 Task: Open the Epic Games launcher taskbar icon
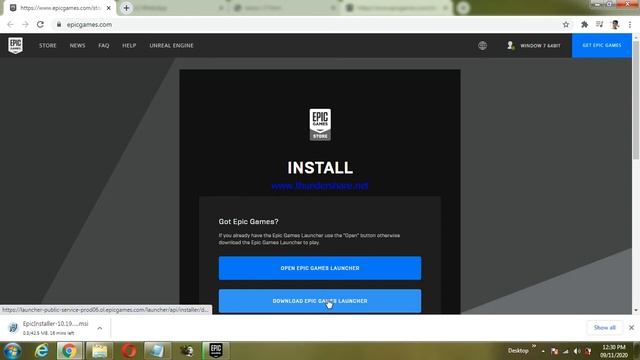216,351
